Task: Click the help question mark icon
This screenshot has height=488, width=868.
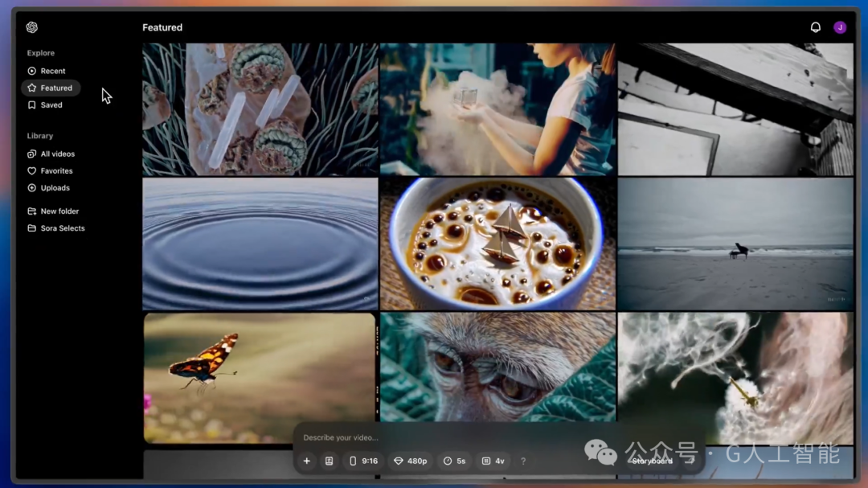Action: coord(523,461)
